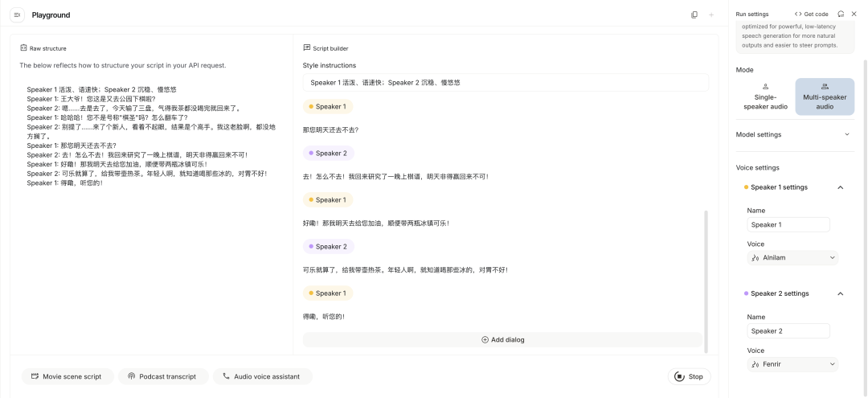Open Get code link
The image size is (868, 398).
click(811, 14)
